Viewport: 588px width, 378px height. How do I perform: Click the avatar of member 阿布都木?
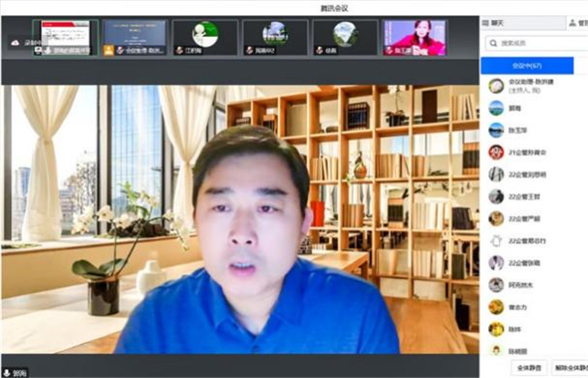click(x=496, y=285)
